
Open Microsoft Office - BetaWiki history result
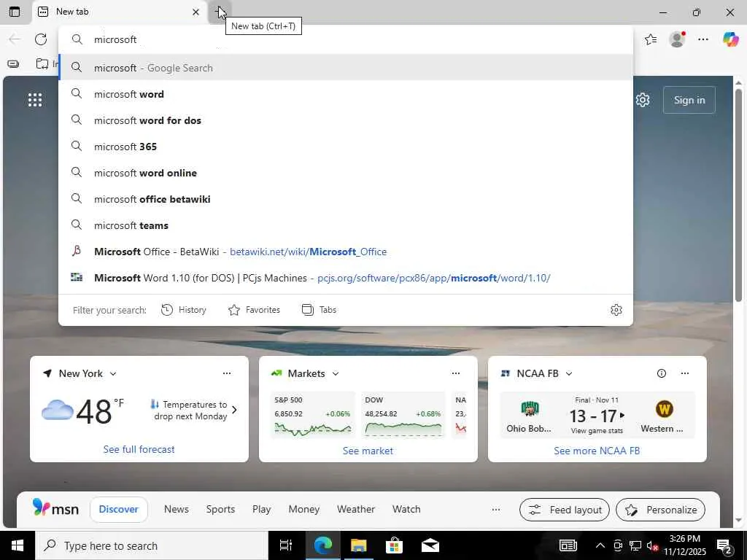click(346, 252)
